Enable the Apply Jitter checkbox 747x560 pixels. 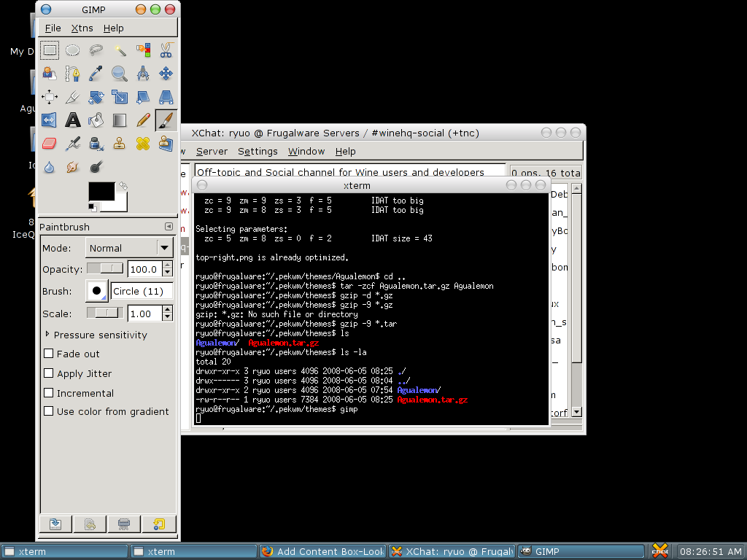click(49, 373)
